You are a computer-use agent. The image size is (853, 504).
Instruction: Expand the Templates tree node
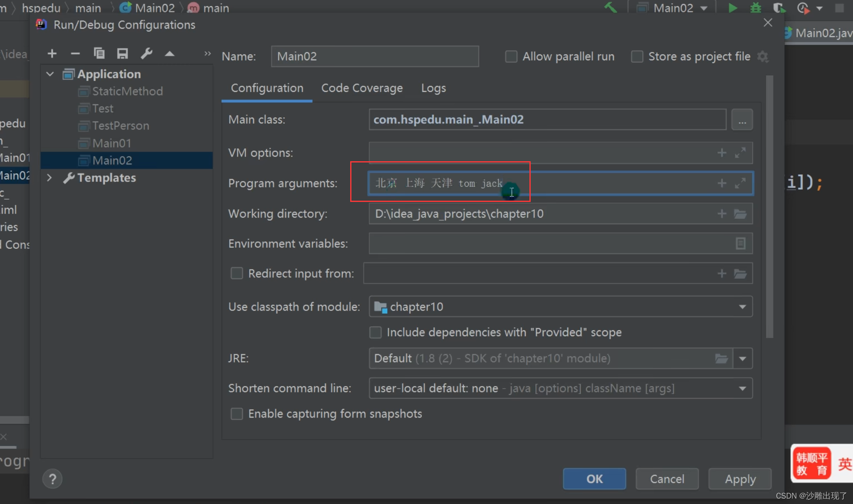pyautogui.click(x=49, y=178)
